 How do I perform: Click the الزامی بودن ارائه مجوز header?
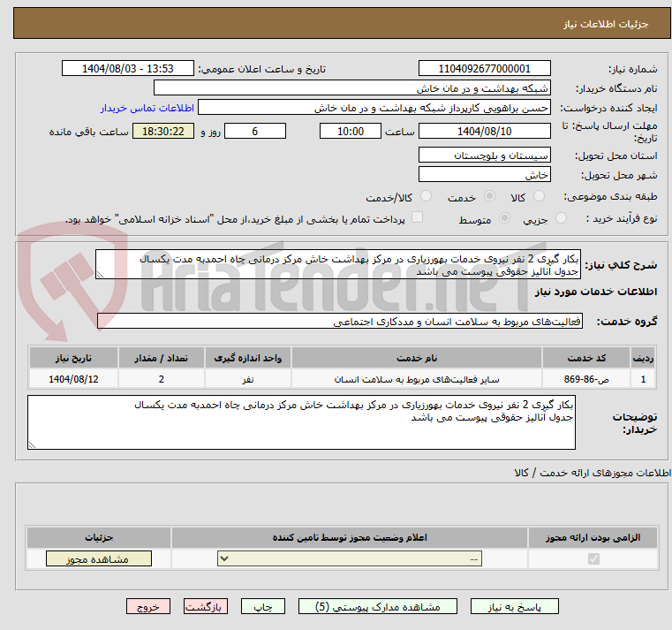pos(593,537)
